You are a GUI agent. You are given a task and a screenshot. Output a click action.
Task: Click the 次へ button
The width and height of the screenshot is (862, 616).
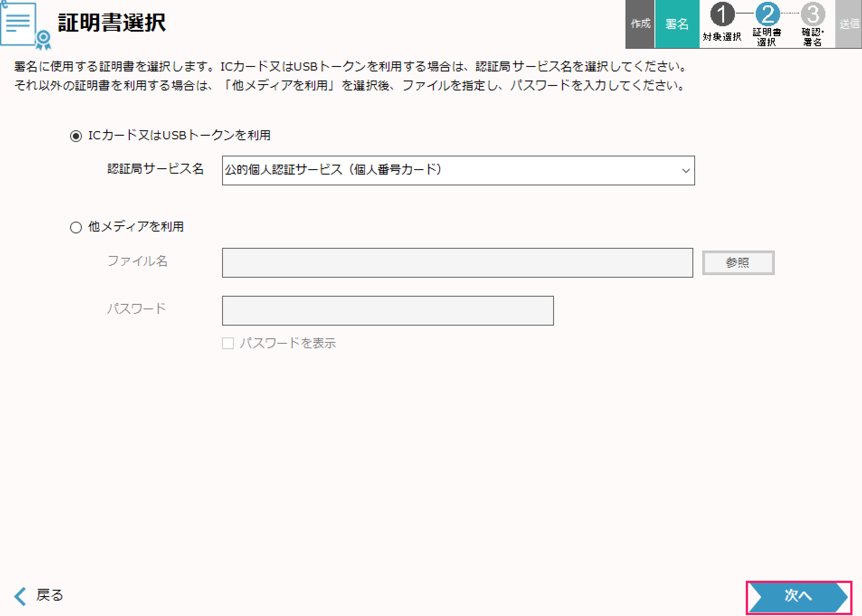click(799, 597)
